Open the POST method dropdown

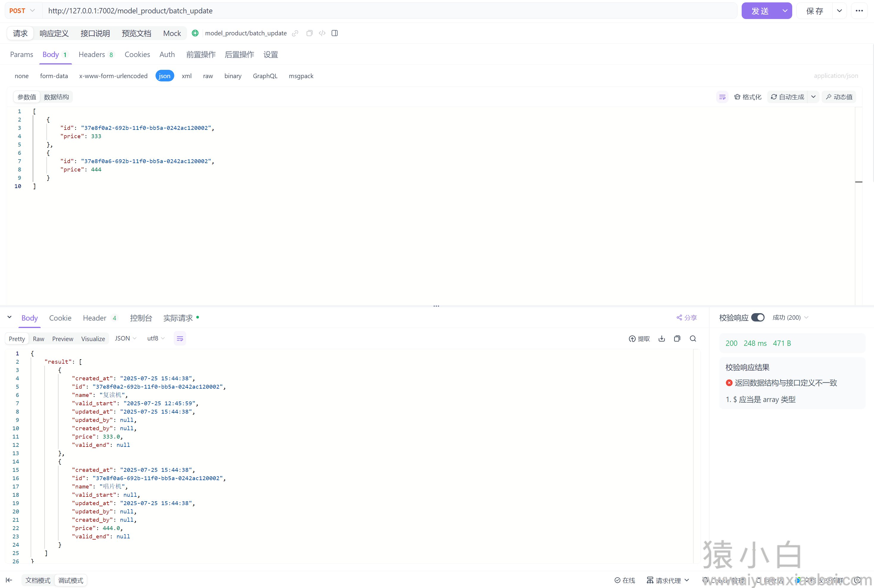tap(22, 11)
